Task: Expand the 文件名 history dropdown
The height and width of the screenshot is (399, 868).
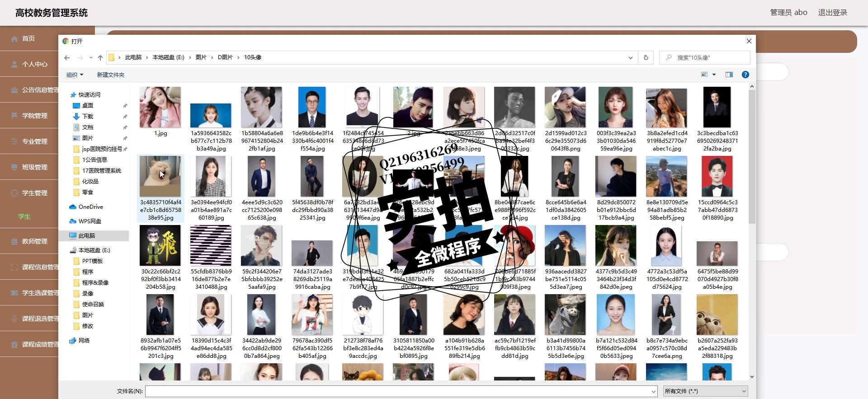Action: pyautogui.click(x=654, y=391)
